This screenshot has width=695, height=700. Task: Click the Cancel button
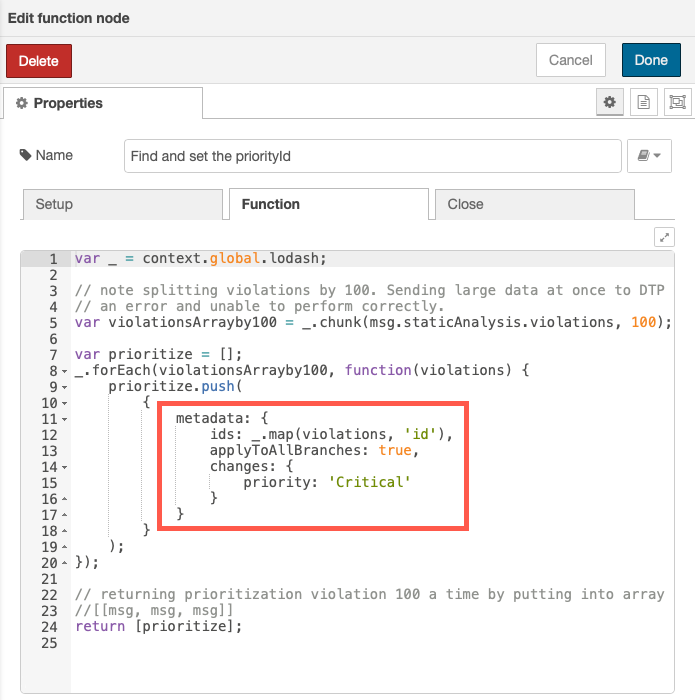tap(570, 60)
